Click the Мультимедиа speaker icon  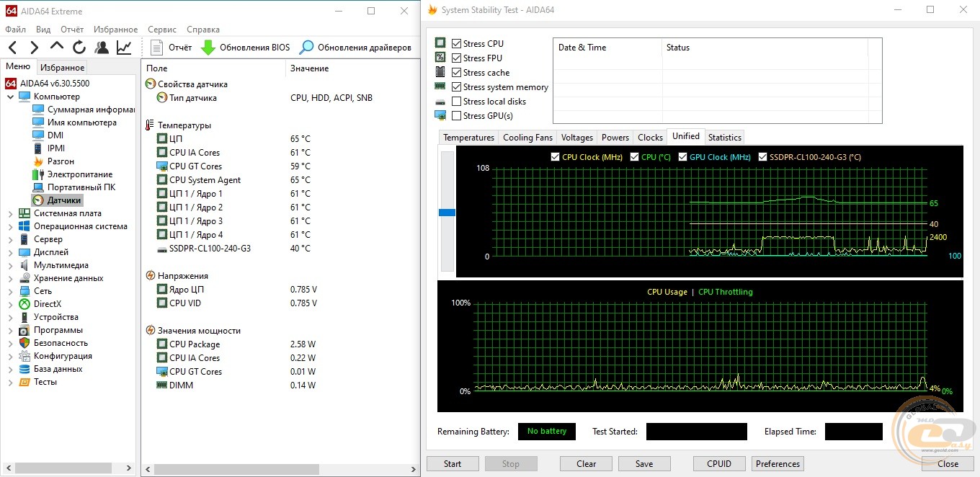[24, 265]
